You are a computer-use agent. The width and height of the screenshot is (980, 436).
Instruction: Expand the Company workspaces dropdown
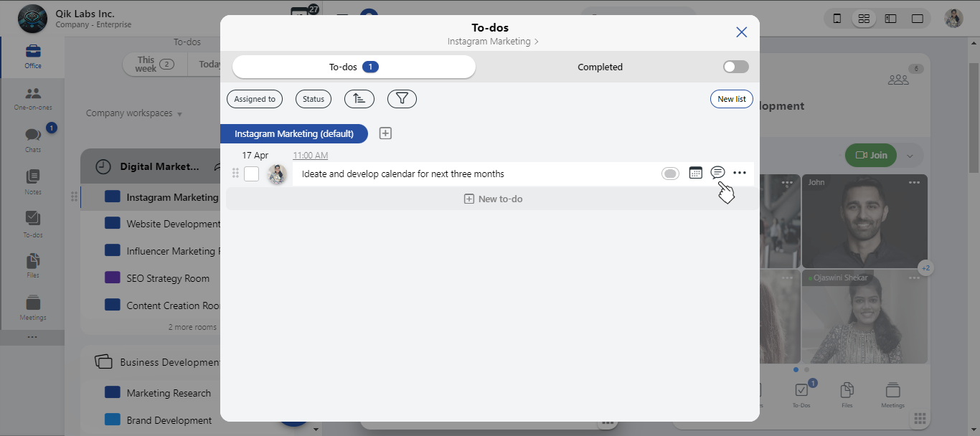coord(134,113)
